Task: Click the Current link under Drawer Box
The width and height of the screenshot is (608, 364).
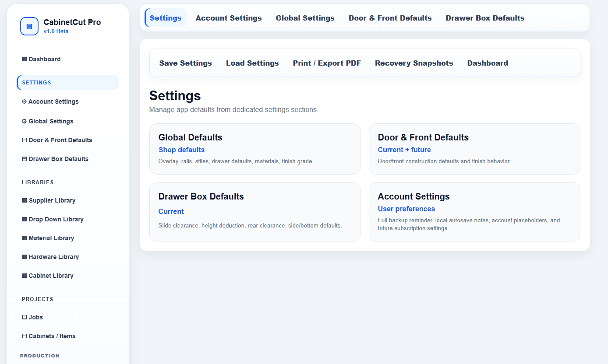Action: (x=171, y=211)
